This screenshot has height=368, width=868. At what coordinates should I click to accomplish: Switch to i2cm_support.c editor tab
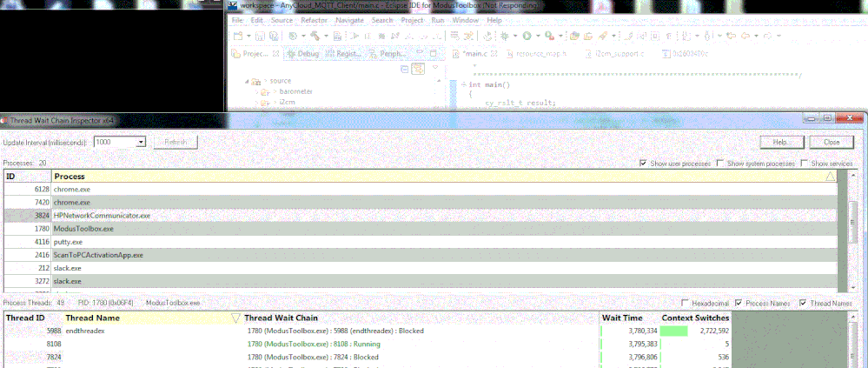pos(614,54)
